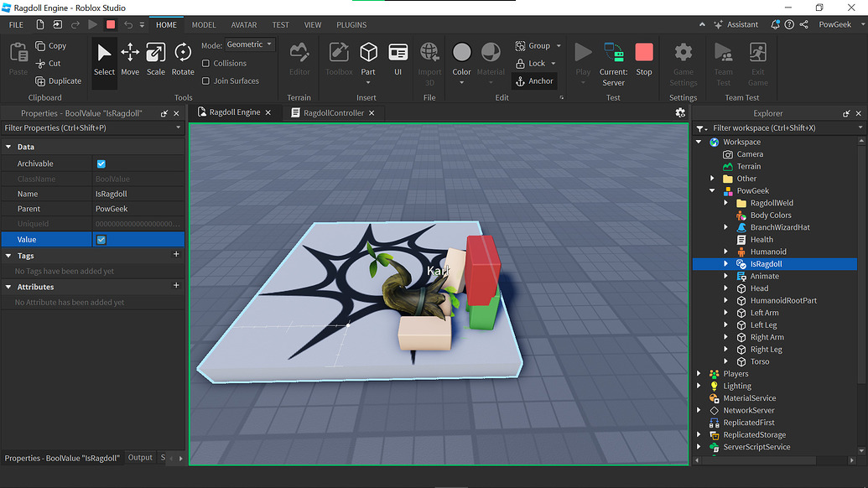The width and height of the screenshot is (868, 488).
Task: Collapse the Data properties section
Action: 8,147
